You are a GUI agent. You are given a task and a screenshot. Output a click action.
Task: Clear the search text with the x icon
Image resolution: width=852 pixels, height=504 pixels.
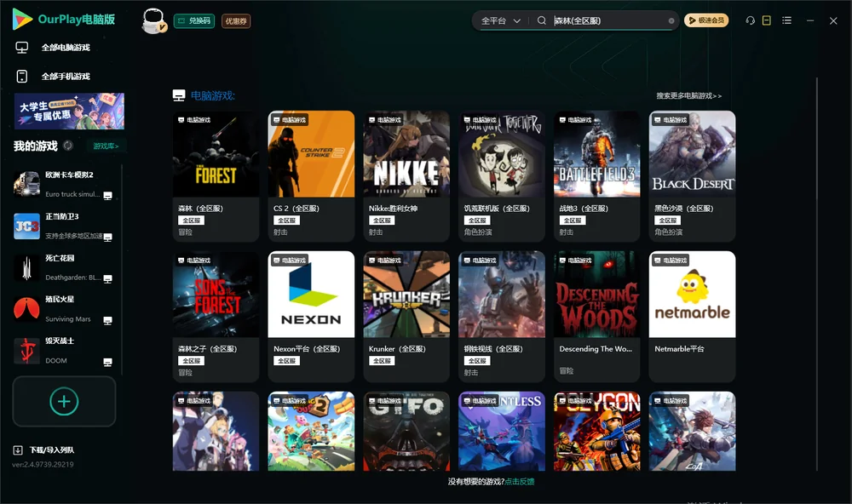pyautogui.click(x=671, y=21)
